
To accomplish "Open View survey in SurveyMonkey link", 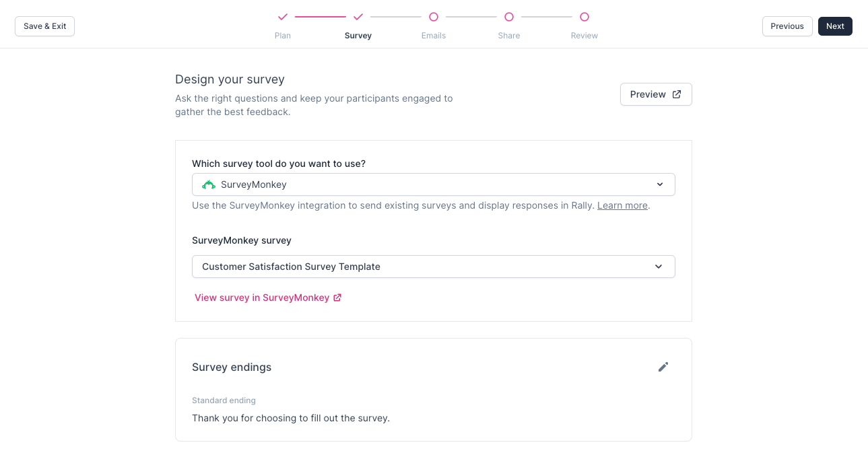I will click(x=262, y=298).
